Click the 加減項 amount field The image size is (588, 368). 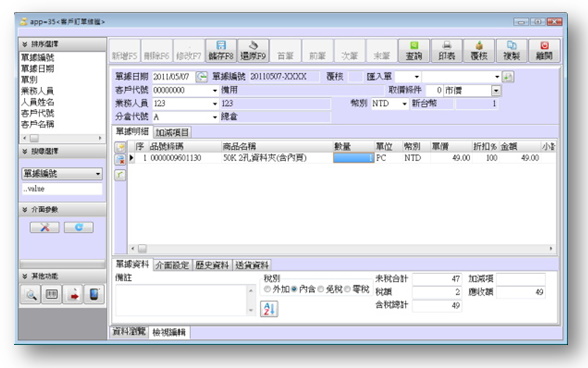[521, 279]
